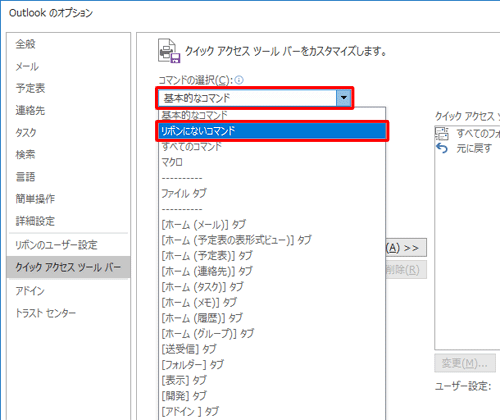Image resolution: width=500 pixels, height=420 pixels.
Task: Switch to the 簡単操作 category
Action: [x=68, y=199]
